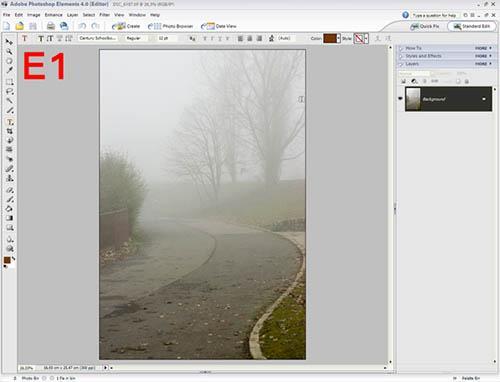Choose Horizontal Type tool in options bar

[41, 39]
